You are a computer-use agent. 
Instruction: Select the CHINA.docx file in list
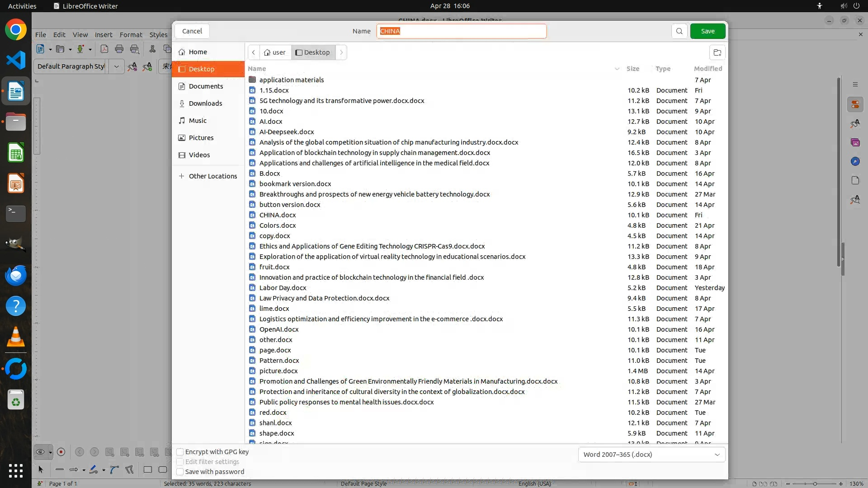(278, 215)
